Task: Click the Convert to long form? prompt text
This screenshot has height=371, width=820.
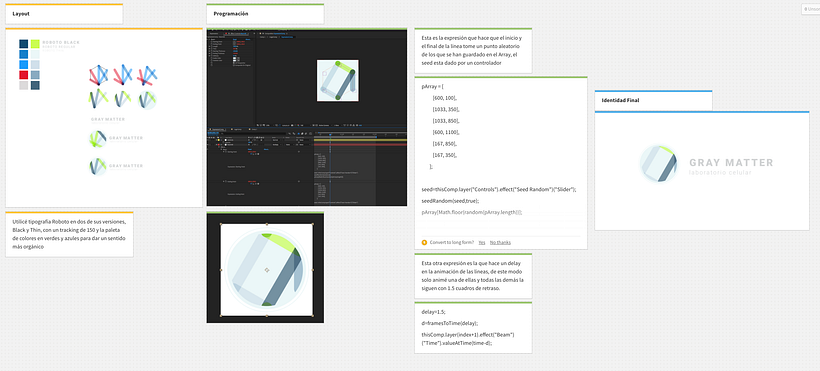Action: [x=452, y=242]
